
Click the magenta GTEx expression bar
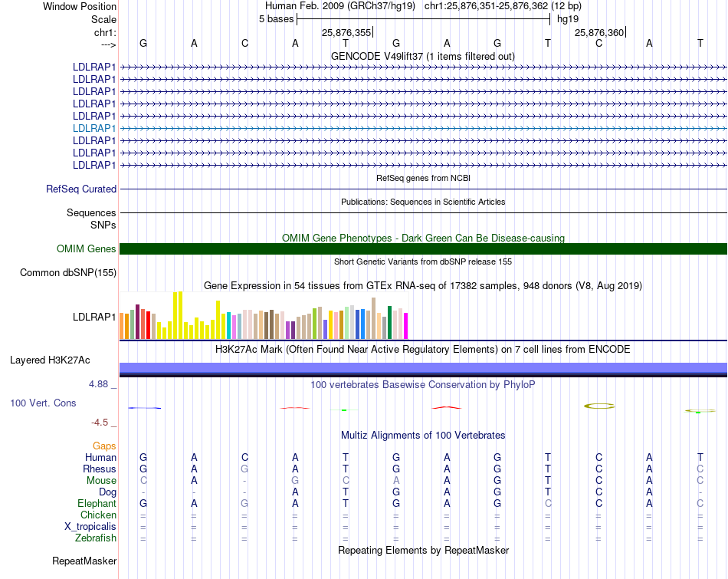(405, 326)
